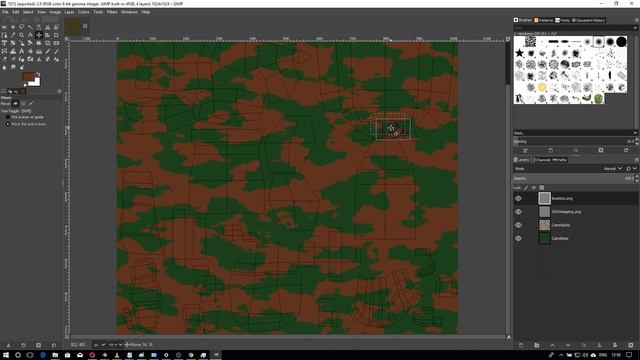Switch to the Patterns tab
This screenshot has width=640, height=360.
(543, 20)
